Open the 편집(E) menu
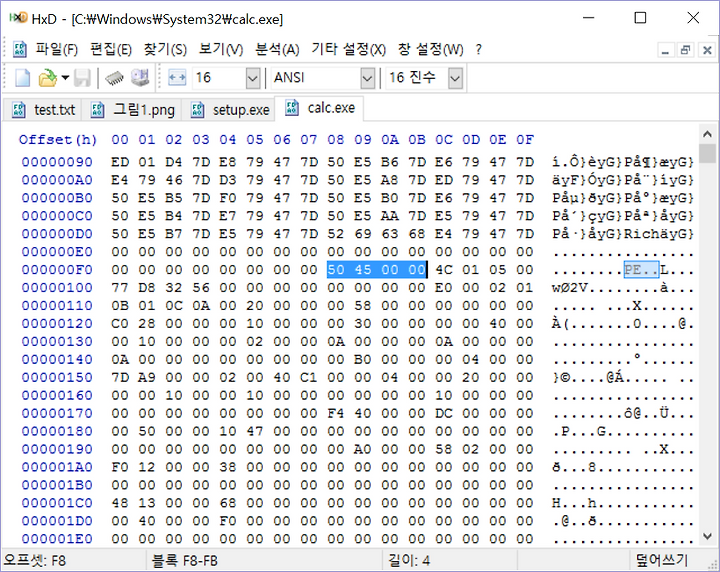This screenshot has height=572, width=720. coord(111,49)
